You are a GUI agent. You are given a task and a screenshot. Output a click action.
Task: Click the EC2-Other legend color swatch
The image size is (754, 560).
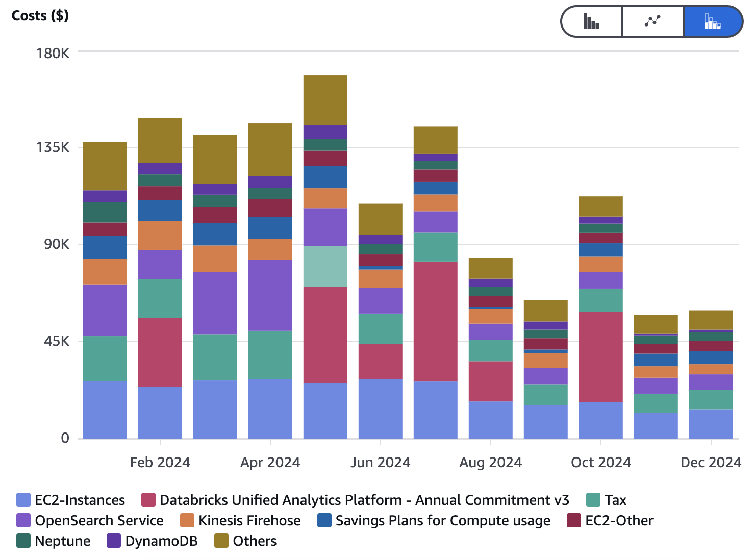tap(574, 520)
